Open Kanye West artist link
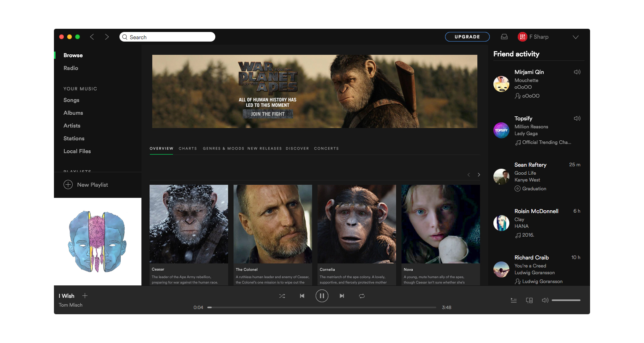This screenshot has height=343, width=644. click(x=527, y=180)
